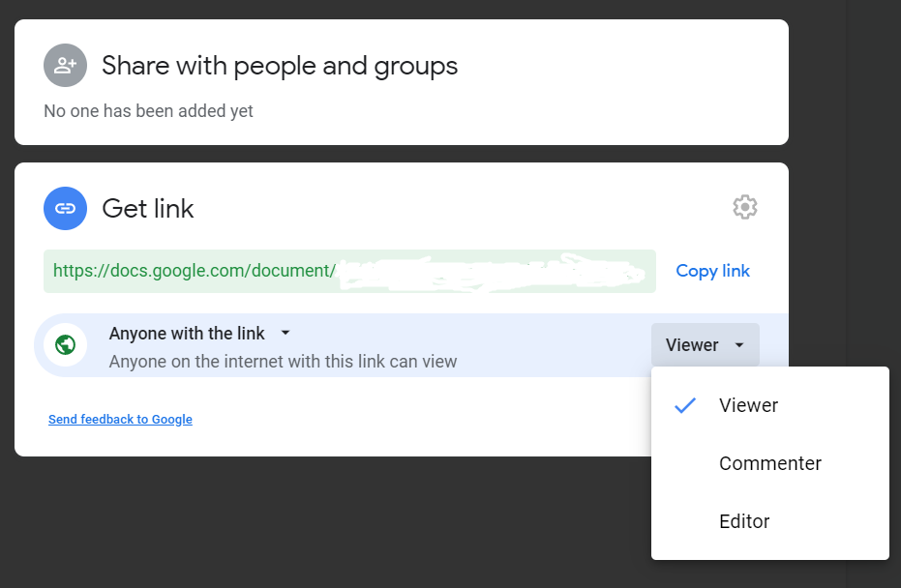Click the blue checkmark beside Viewer
Viewport: 901px width, 588px height.
685,405
